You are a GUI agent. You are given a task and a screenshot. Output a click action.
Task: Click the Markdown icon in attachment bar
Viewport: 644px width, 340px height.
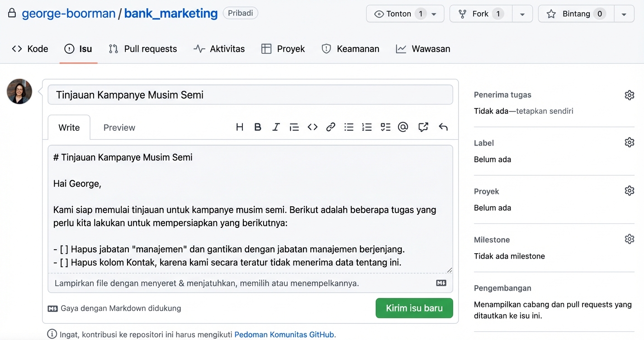(x=441, y=283)
